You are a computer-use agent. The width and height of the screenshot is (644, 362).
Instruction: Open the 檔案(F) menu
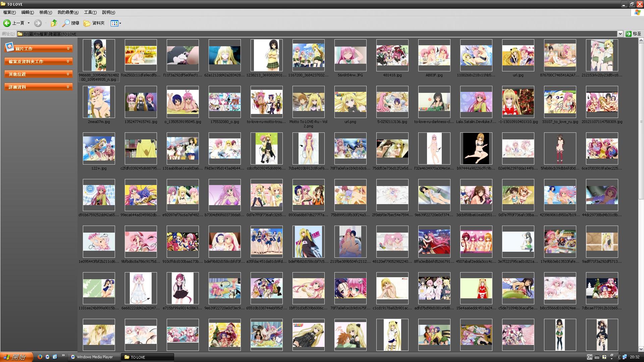9,12
